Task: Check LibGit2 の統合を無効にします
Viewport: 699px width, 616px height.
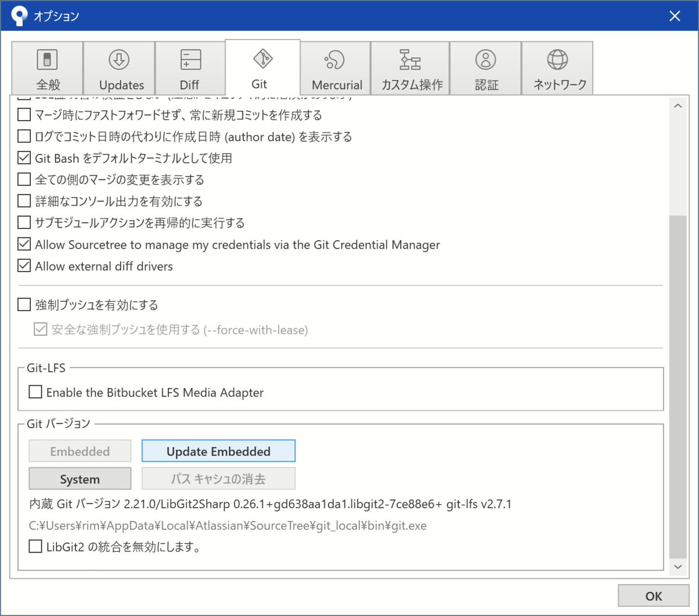Action: tap(35, 546)
